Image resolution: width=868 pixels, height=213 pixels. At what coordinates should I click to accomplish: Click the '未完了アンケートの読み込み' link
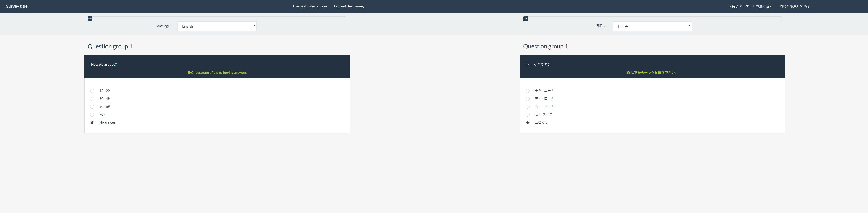pyautogui.click(x=750, y=6)
